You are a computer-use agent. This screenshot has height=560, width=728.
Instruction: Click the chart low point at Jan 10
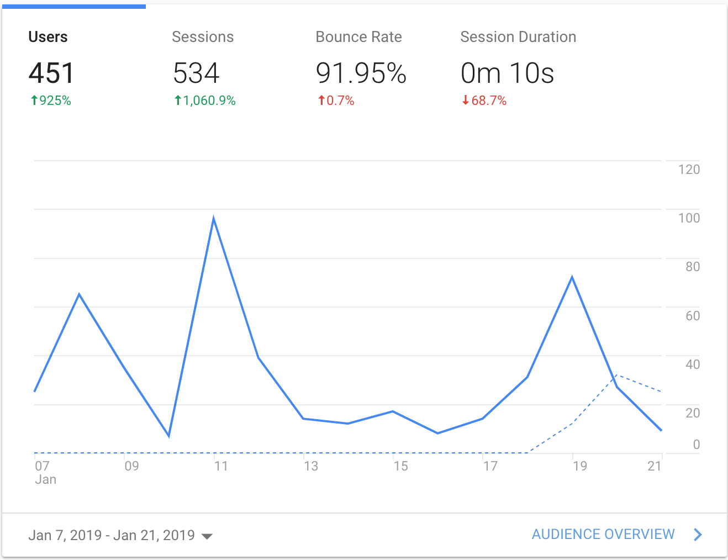point(168,436)
